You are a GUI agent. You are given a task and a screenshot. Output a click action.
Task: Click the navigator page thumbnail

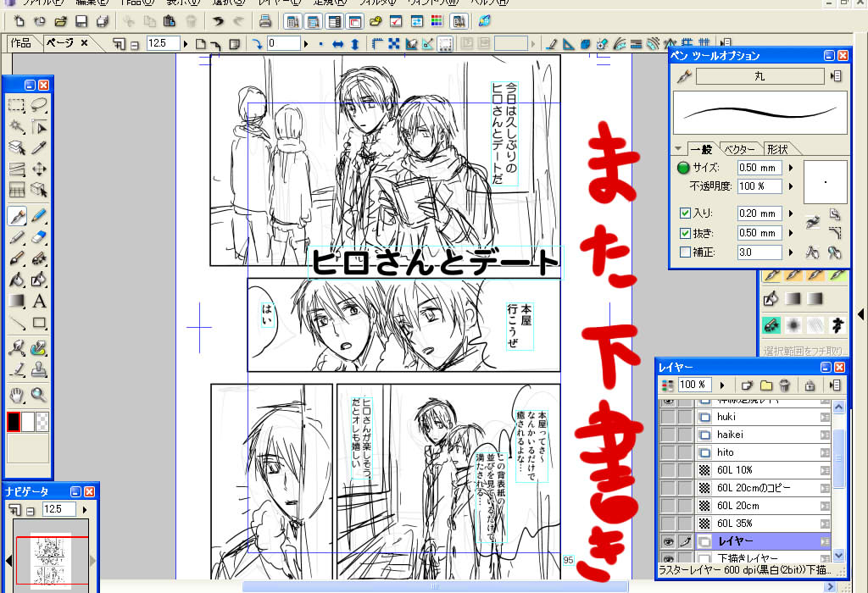pyautogui.click(x=51, y=560)
